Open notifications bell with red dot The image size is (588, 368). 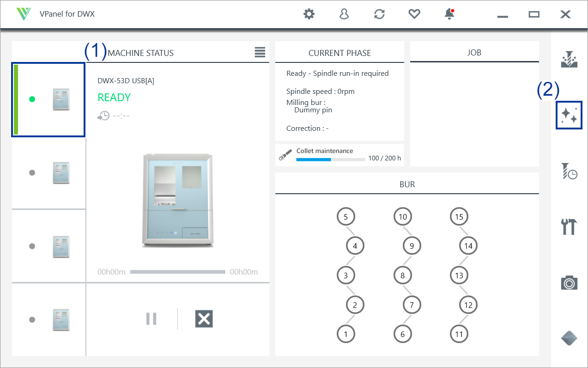pyautogui.click(x=449, y=14)
